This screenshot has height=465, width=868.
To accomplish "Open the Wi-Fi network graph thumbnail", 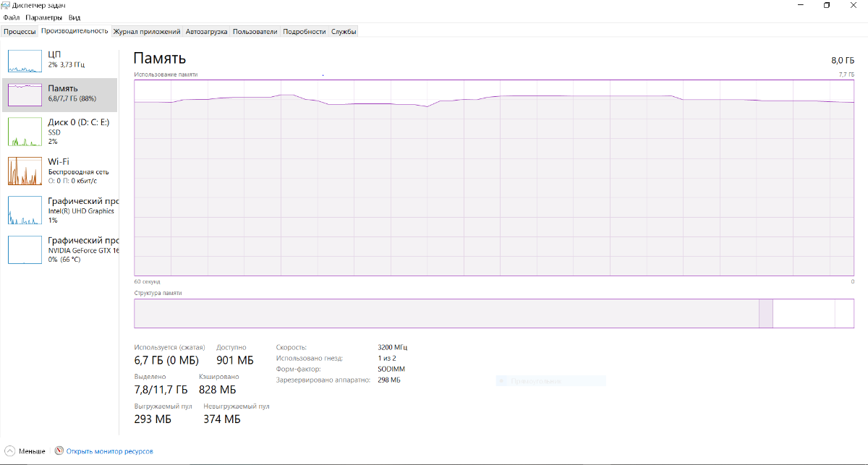I will point(25,171).
